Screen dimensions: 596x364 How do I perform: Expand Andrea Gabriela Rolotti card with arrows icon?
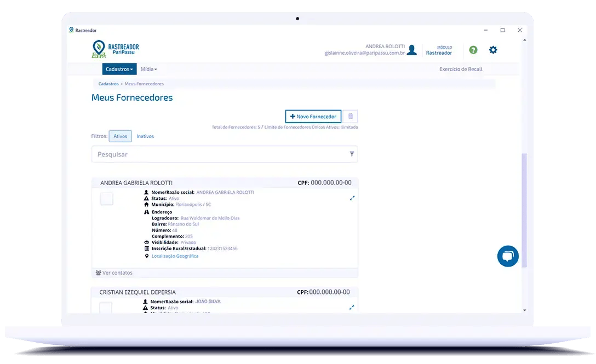[352, 198]
